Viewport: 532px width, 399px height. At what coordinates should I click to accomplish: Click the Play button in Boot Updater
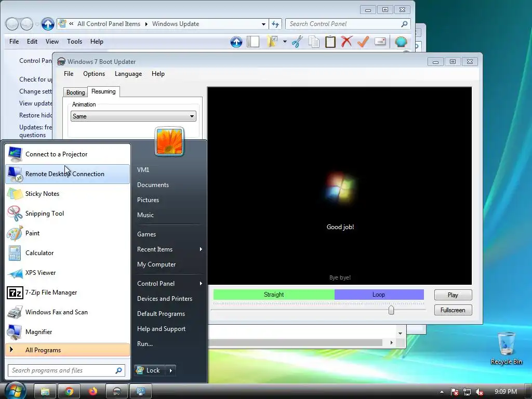coord(453,295)
